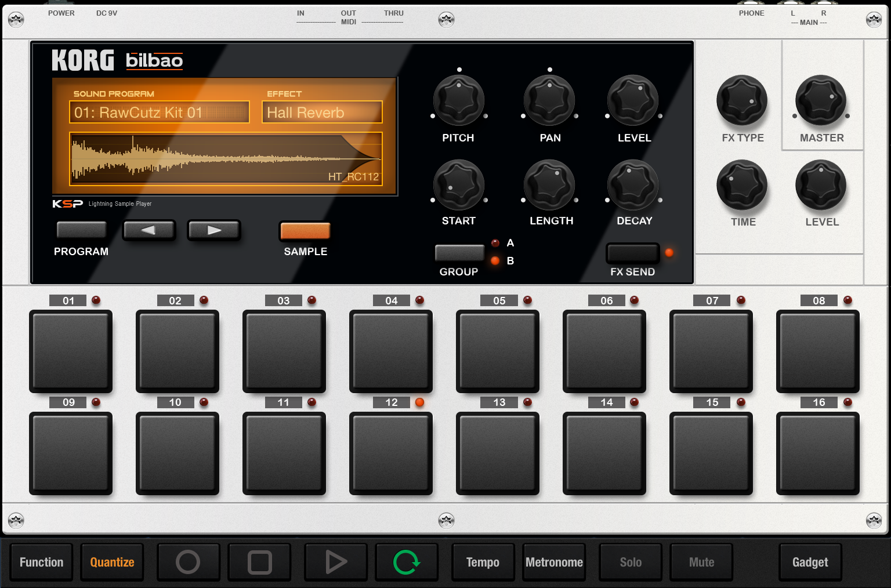Click the Group B indicator light
The width and height of the screenshot is (891, 588).
click(495, 260)
